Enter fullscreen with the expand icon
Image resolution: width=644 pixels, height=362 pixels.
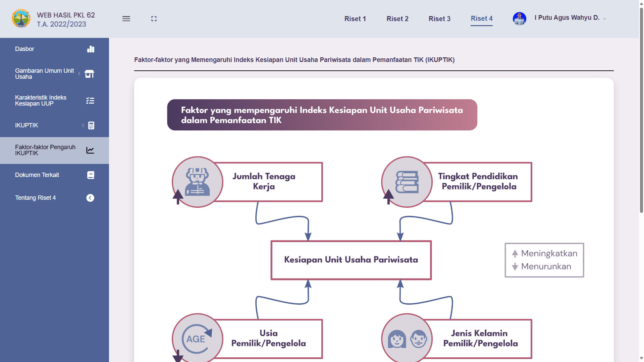pyautogui.click(x=154, y=19)
